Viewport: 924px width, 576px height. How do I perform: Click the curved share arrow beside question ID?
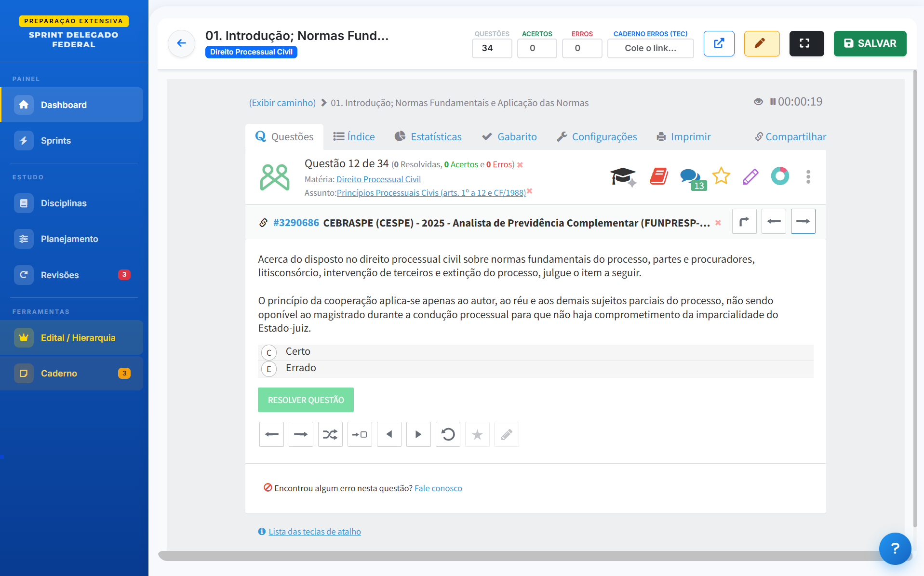point(744,221)
